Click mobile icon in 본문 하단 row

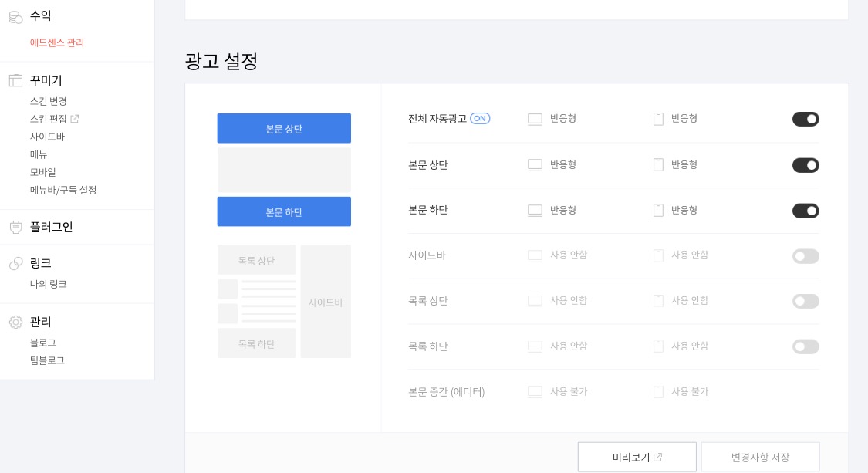[x=658, y=211]
